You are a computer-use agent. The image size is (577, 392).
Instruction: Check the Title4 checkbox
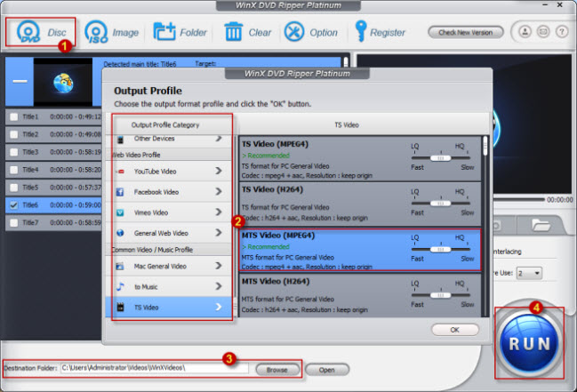pyautogui.click(x=14, y=170)
